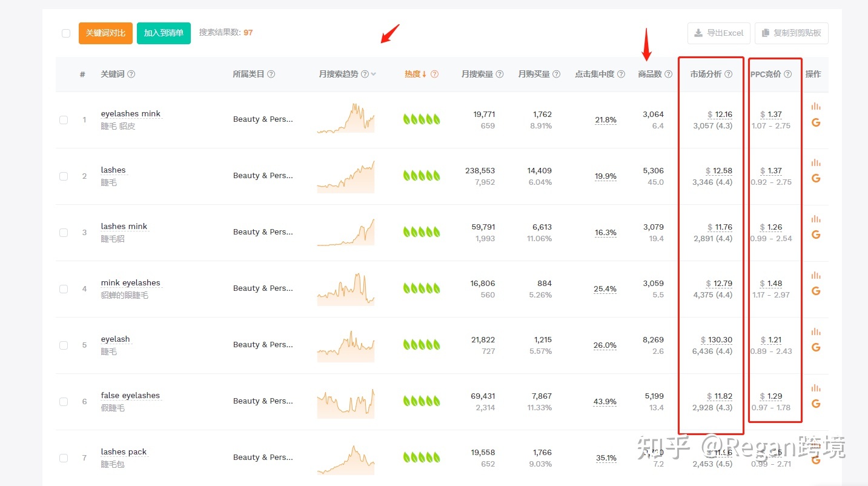Open keyword link lashes

(113, 170)
